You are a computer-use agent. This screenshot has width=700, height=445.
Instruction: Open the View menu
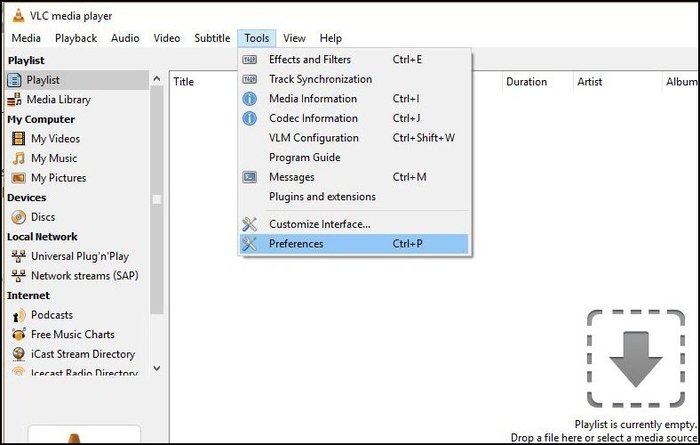[x=294, y=38]
